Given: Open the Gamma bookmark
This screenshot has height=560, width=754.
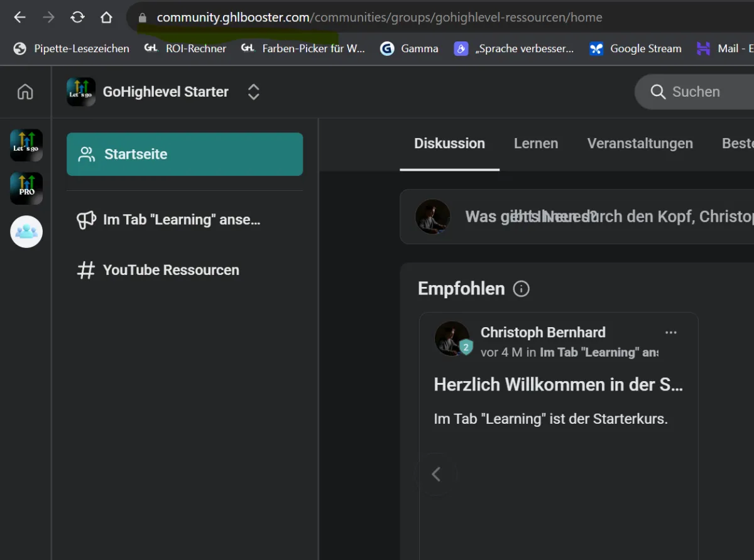Looking at the screenshot, I should (410, 49).
